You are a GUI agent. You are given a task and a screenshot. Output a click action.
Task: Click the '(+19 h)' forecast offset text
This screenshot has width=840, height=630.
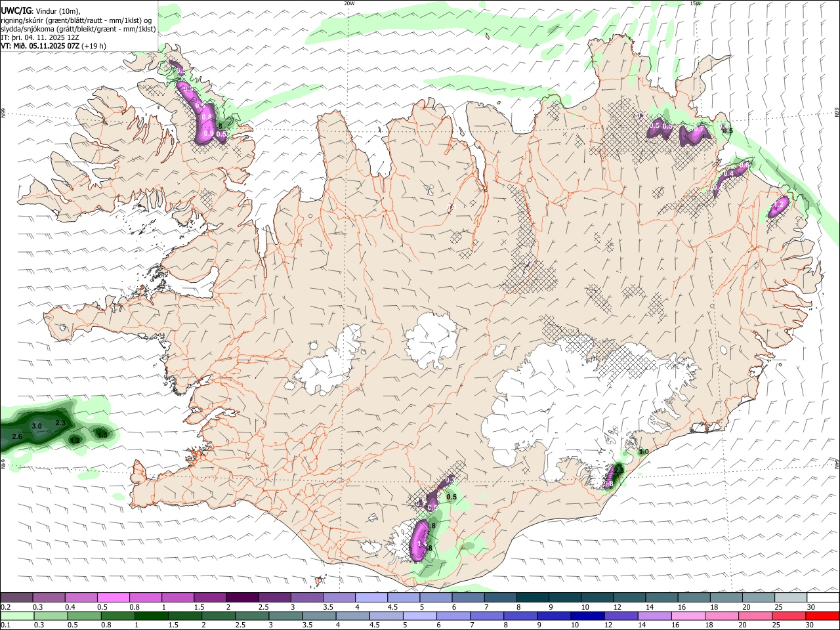94,46
